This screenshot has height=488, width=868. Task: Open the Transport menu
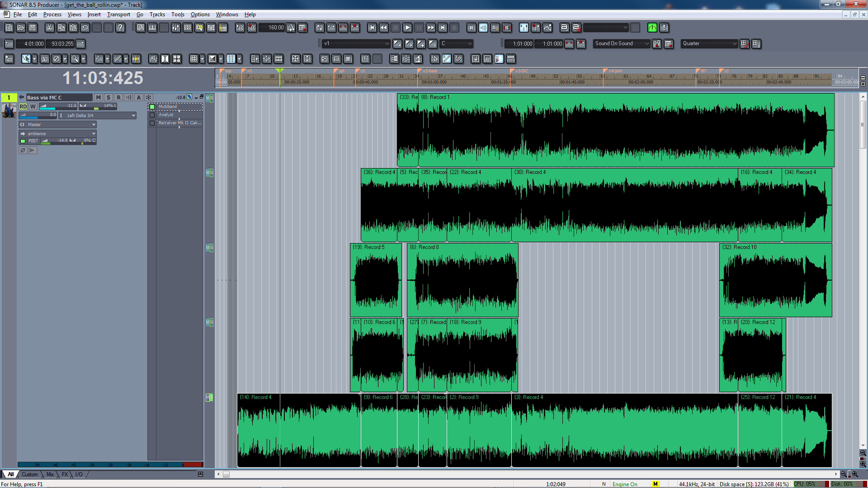pos(118,14)
